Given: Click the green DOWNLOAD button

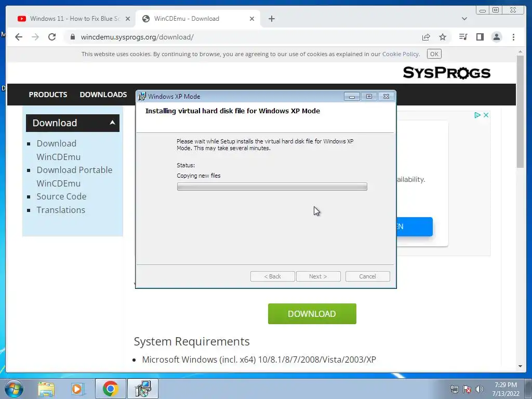Looking at the screenshot, I should 312,314.
